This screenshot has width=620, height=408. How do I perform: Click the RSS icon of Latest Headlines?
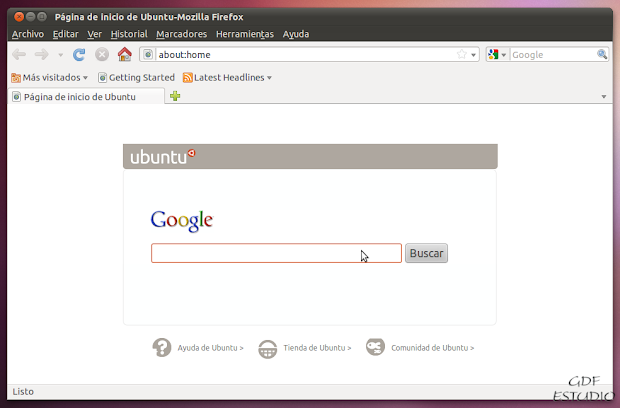pos(187,77)
